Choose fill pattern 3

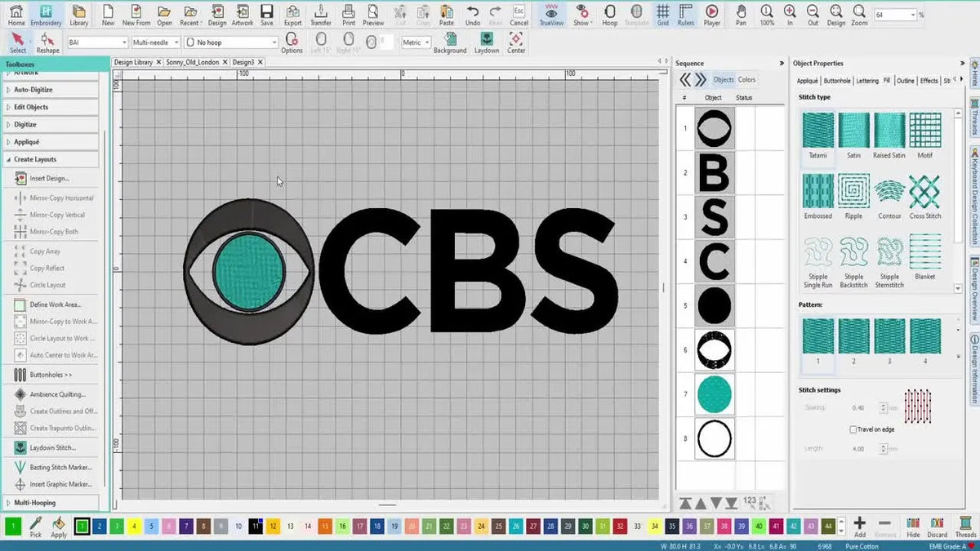tap(889, 341)
